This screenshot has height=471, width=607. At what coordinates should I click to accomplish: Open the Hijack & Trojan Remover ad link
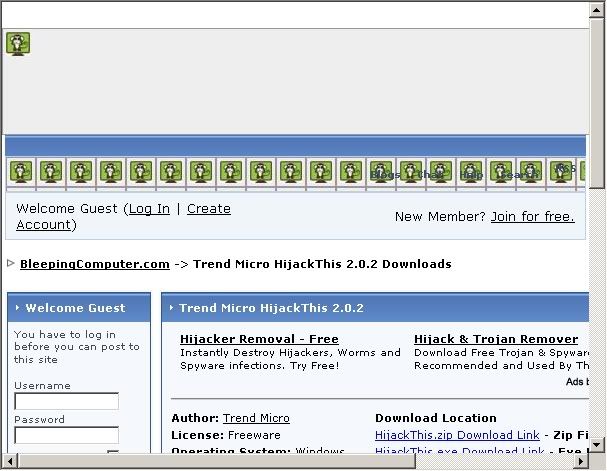pos(496,339)
